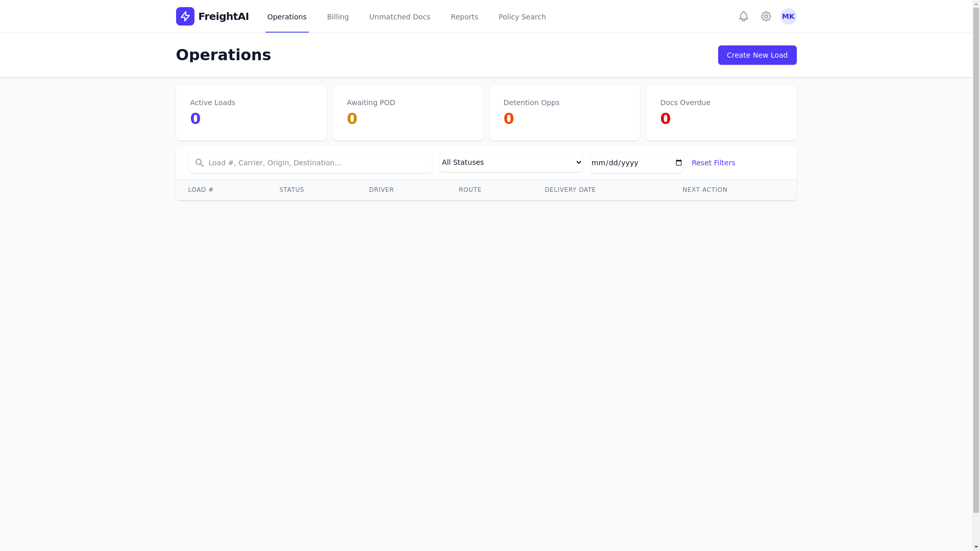980x551 pixels.
Task: Click the ROUTE column header
Action: click(470, 190)
